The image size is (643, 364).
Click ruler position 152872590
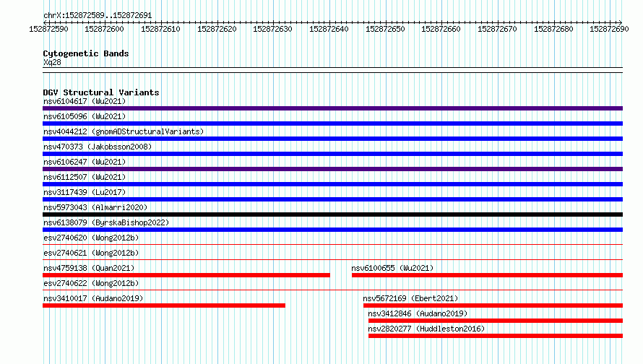(x=49, y=29)
